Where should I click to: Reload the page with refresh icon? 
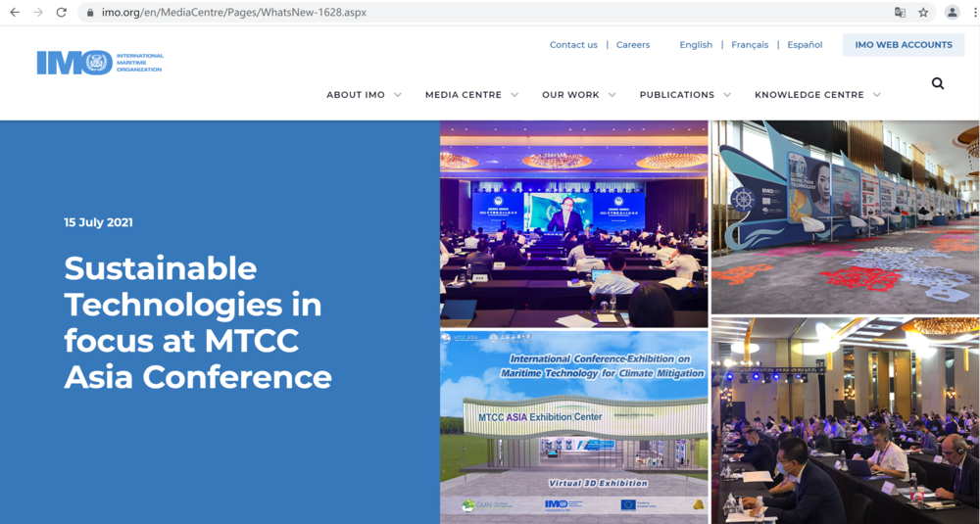(62, 13)
